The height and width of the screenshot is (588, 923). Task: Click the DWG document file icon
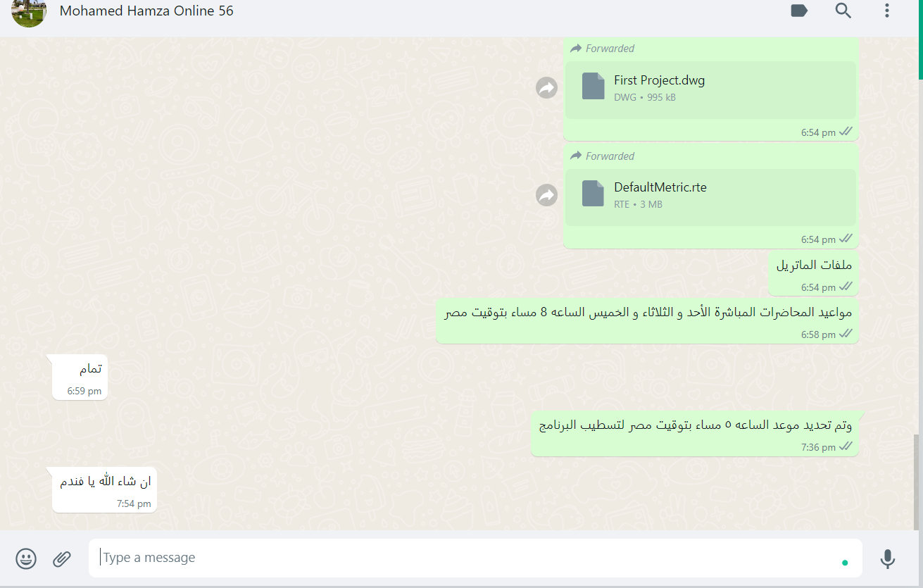tap(594, 86)
